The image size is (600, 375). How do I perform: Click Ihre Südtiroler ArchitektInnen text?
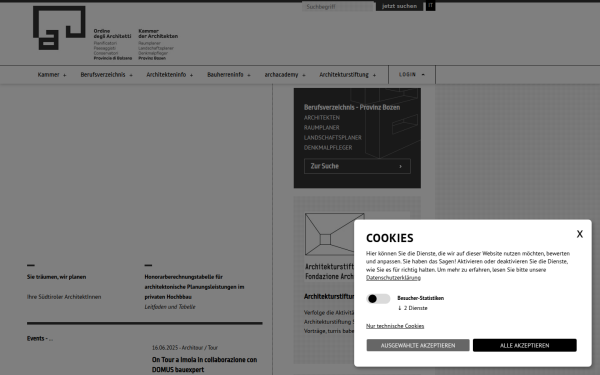(x=64, y=297)
